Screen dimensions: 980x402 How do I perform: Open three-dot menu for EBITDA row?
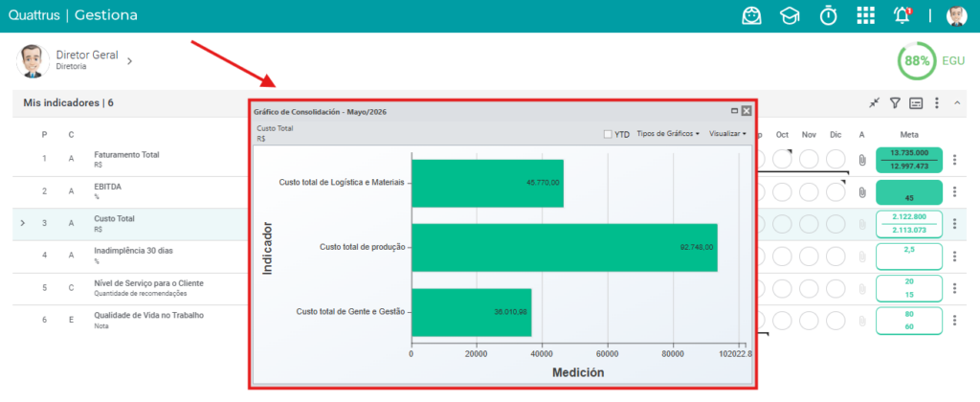[954, 191]
